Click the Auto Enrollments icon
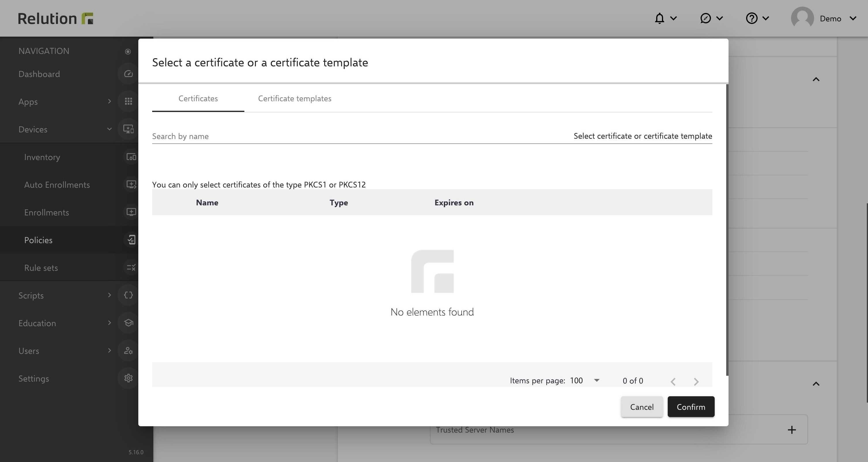This screenshot has width=868, height=462. [x=131, y=185]
